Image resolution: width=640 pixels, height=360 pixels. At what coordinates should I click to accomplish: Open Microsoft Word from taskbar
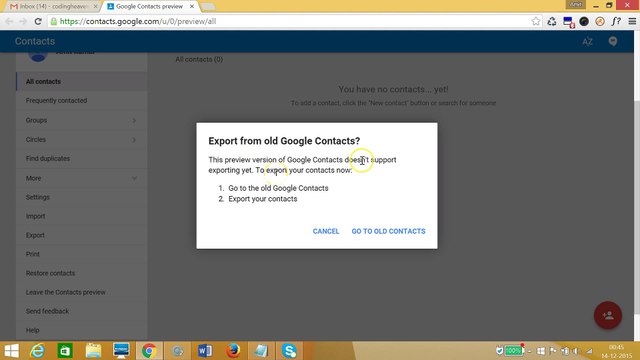[204, 351]
